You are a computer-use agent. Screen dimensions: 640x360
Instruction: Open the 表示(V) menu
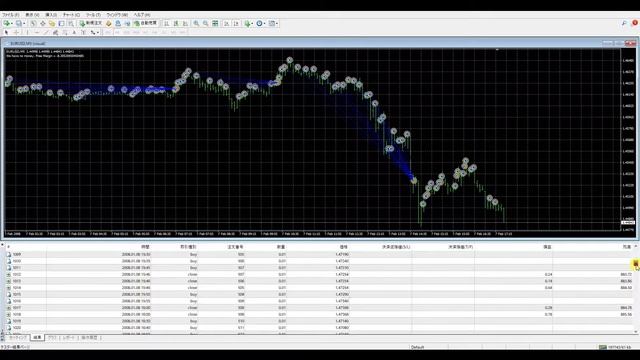tap(33, 15)
